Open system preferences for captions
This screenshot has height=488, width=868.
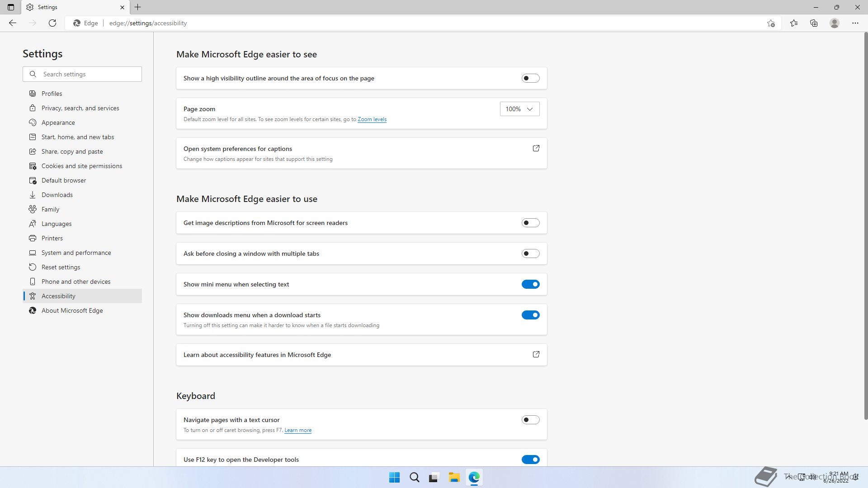(361, 153)
